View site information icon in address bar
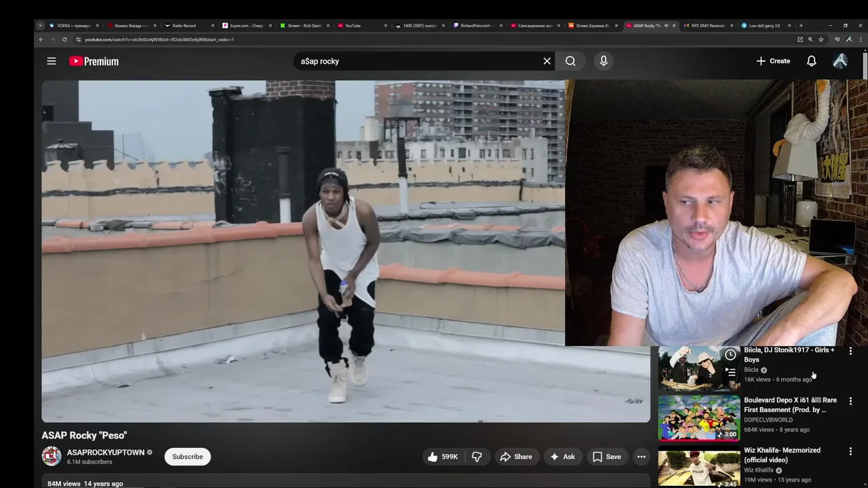868x488 pixels. click(x=79, y=39)
